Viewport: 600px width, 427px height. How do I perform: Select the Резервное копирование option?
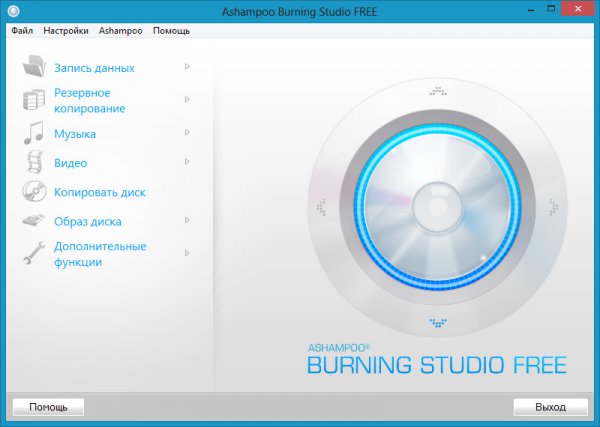tap(90, 101)
